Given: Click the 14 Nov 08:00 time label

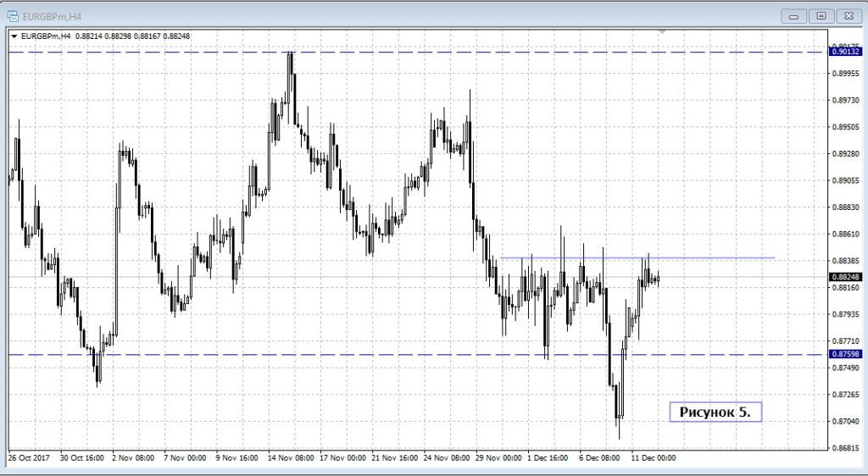Looking at the screenshot, I should coord(292,457).
